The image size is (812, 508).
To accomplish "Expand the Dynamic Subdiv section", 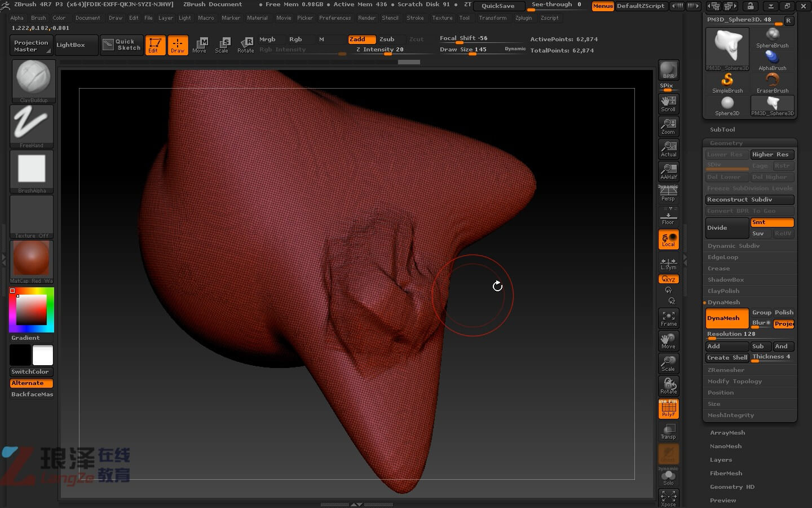I will coord(733,246).
